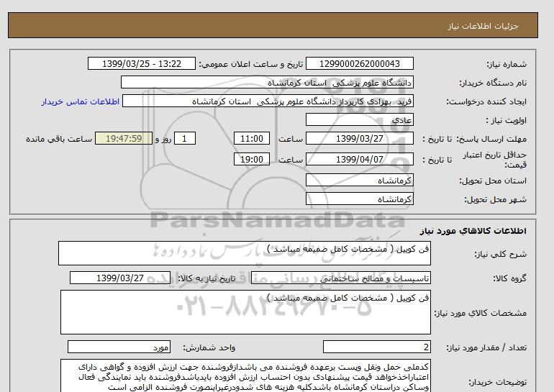The height and width of the screenshot is (392, 554).
Task: Click the شماره نیاز label
Action: click(507, 64)
